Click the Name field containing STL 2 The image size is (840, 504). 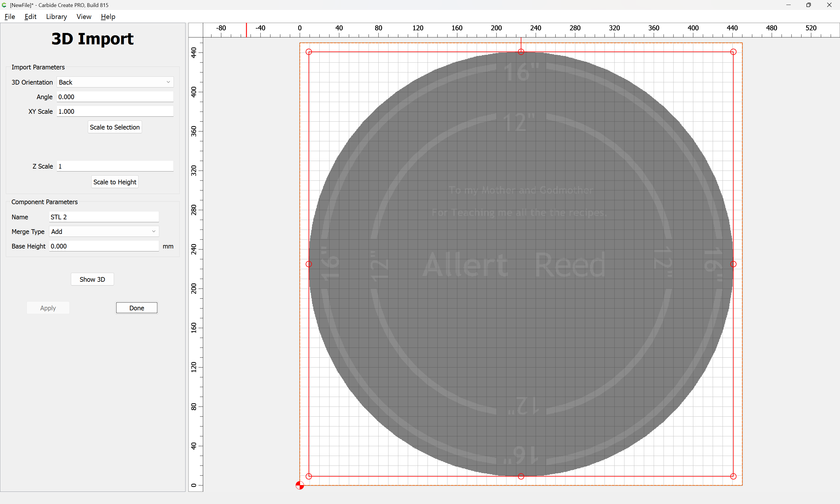click(x=104, y=217)
